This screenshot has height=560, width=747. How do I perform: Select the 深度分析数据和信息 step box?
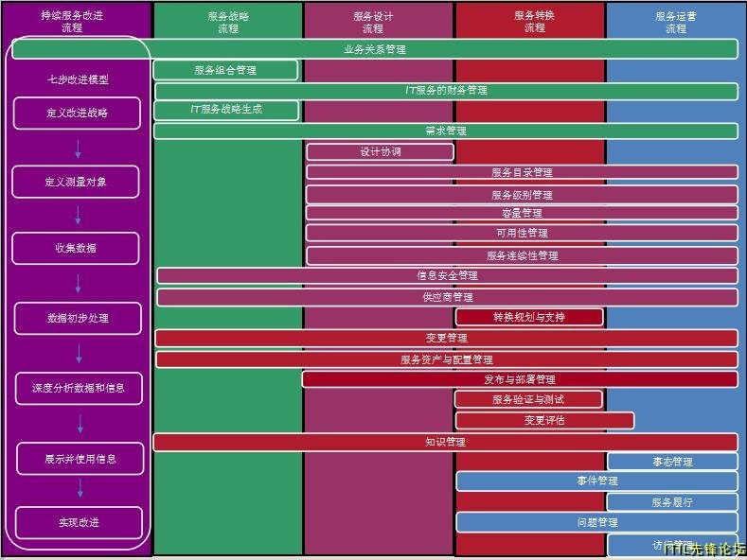(79, 389)
